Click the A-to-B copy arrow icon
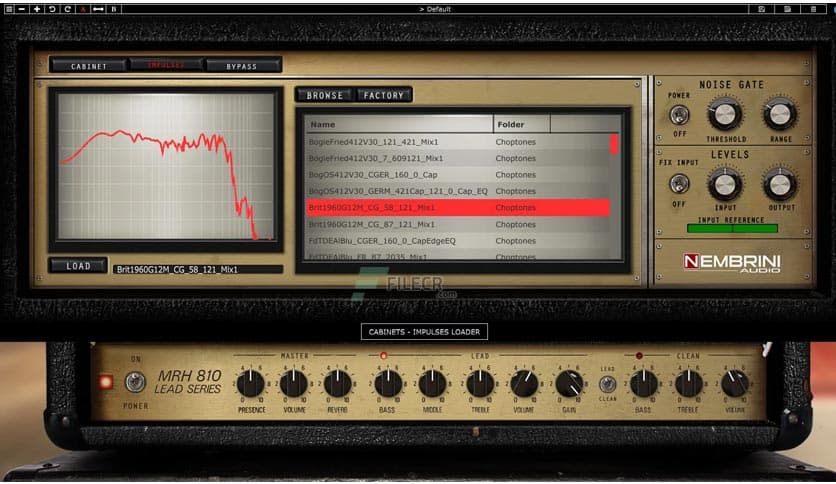This screenshot has height=484, width=836. point(99,9)
